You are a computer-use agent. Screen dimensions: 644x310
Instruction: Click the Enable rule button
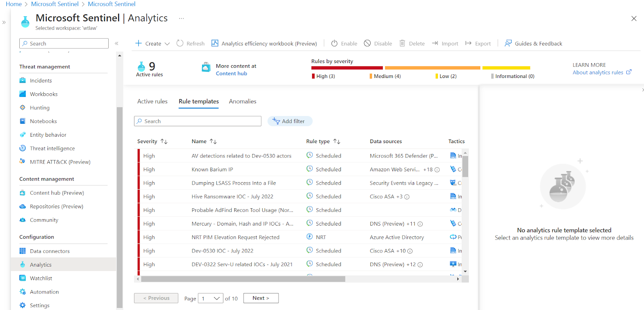pos(344,43)
